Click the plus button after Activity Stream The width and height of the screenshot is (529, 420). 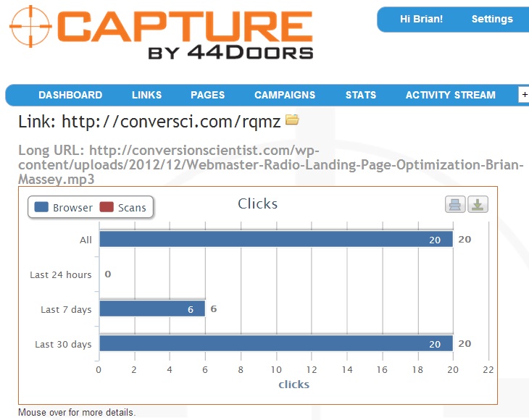524,95
